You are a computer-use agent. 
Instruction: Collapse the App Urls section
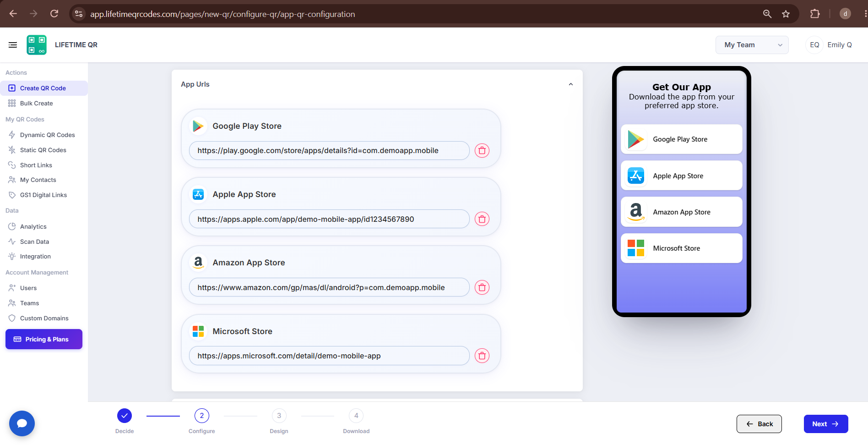[570, 84]
